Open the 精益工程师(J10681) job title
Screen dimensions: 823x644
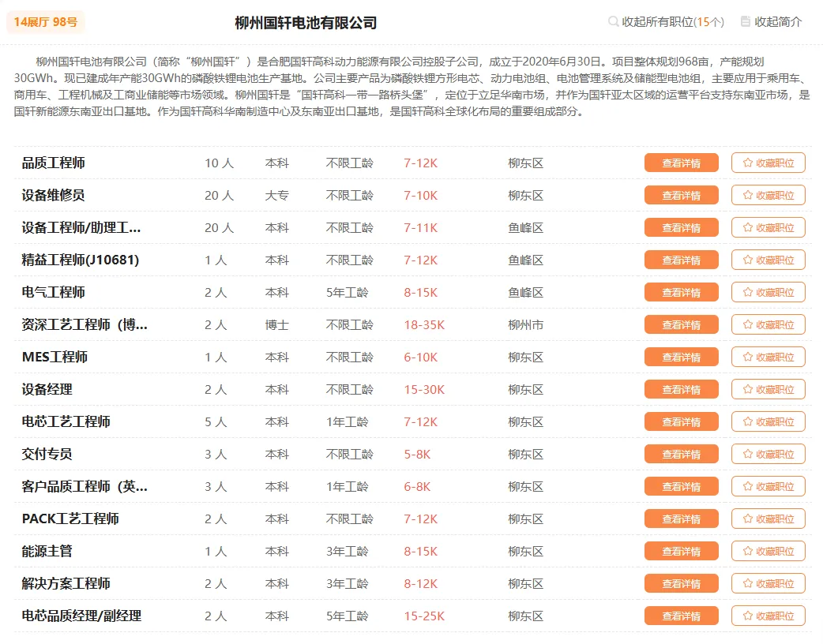click(81, 260)
